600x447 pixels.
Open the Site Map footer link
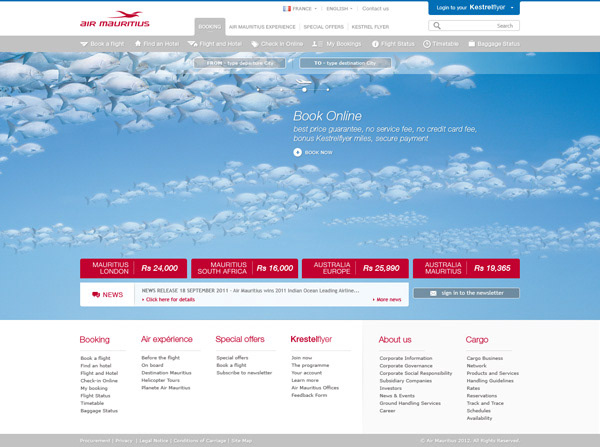tap(241, 441)
